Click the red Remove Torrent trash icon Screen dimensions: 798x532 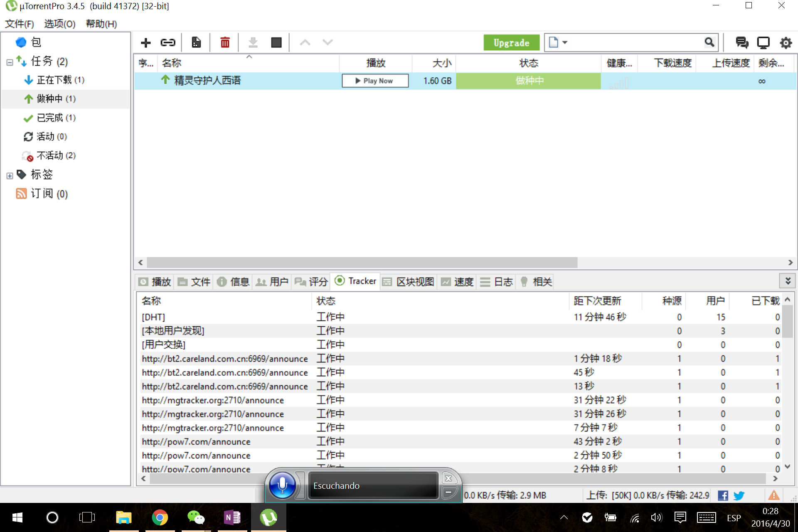pyautogui.click(x=225, y=42)
